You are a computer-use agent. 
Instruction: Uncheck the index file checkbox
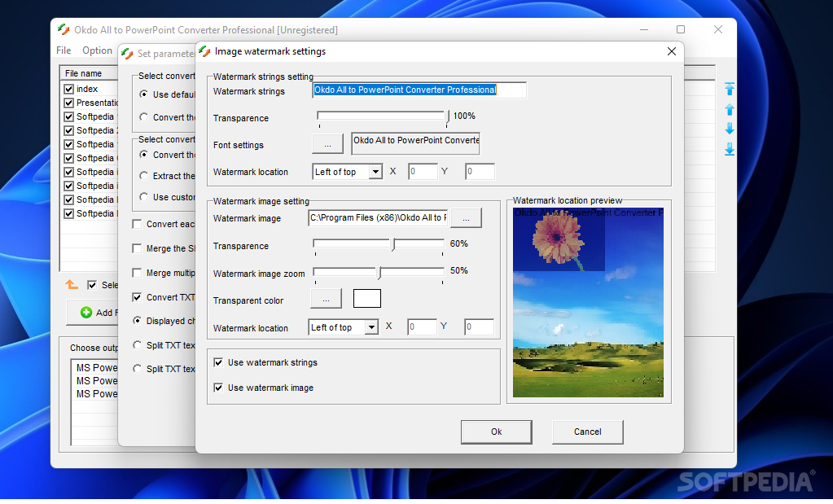pyautogui.click(x=68, y=89)
